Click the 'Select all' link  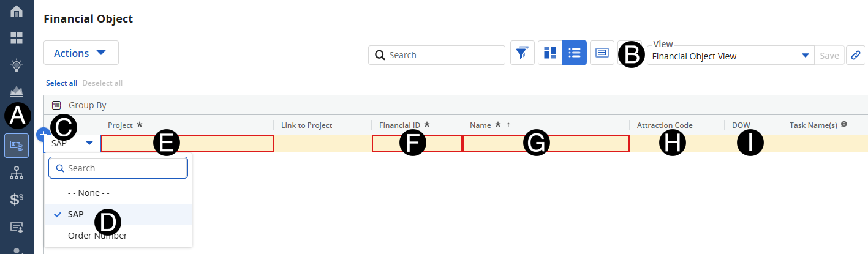coord(61,83)
